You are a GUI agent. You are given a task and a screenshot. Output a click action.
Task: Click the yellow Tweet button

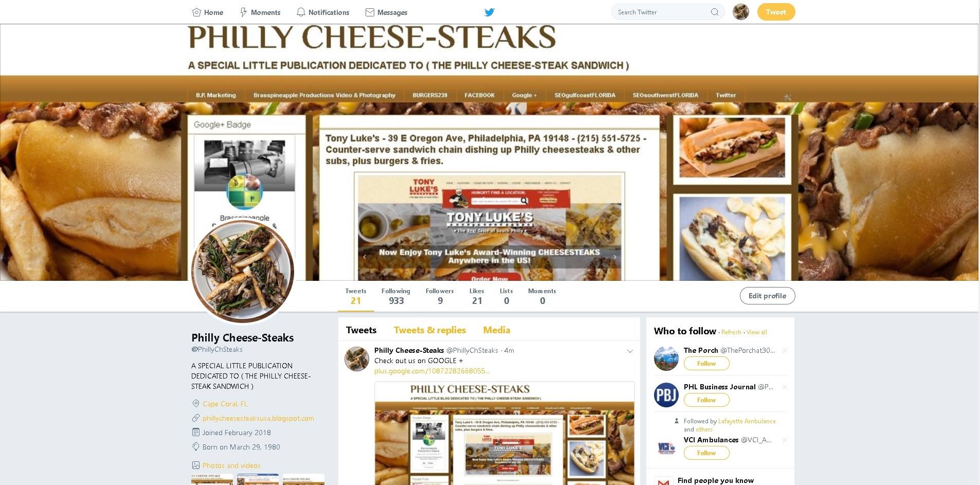776,12
